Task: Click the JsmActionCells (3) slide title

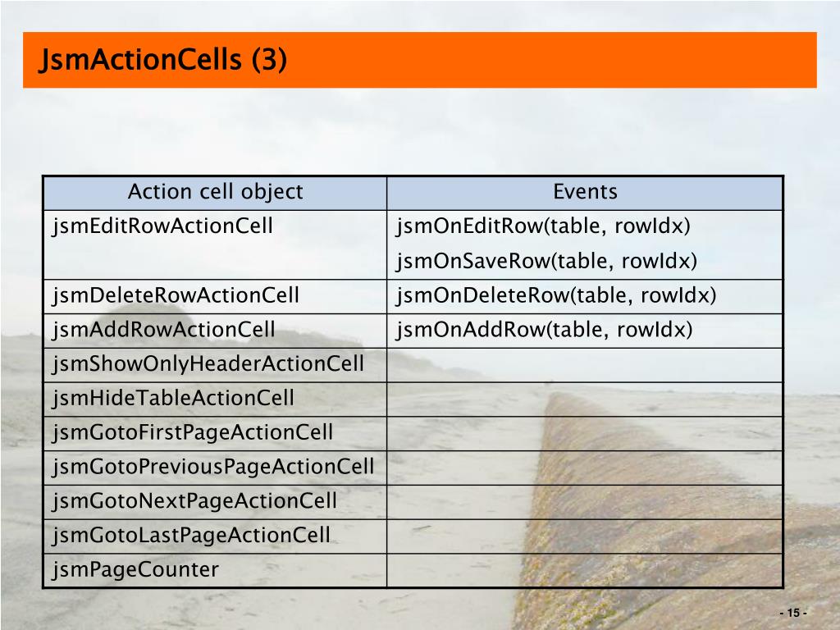Action: pos(163,59)
